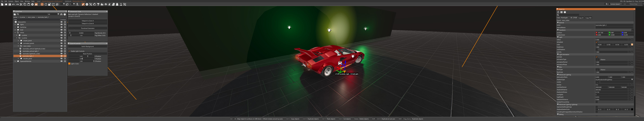Click the Cut scissors icon
This screenshot has height=121, width=644.
click(21, 4)
